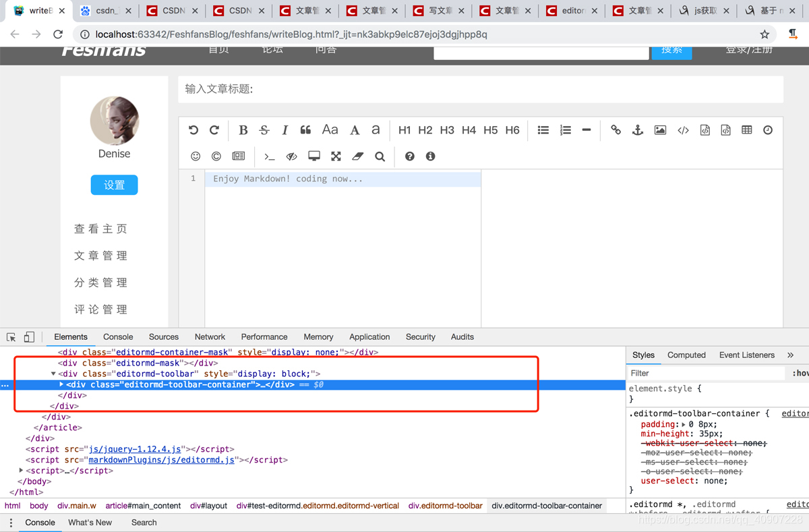The image size is (809, 532).
Task: Open the Application DevTools tab
Action: click(x=369, y=337)
